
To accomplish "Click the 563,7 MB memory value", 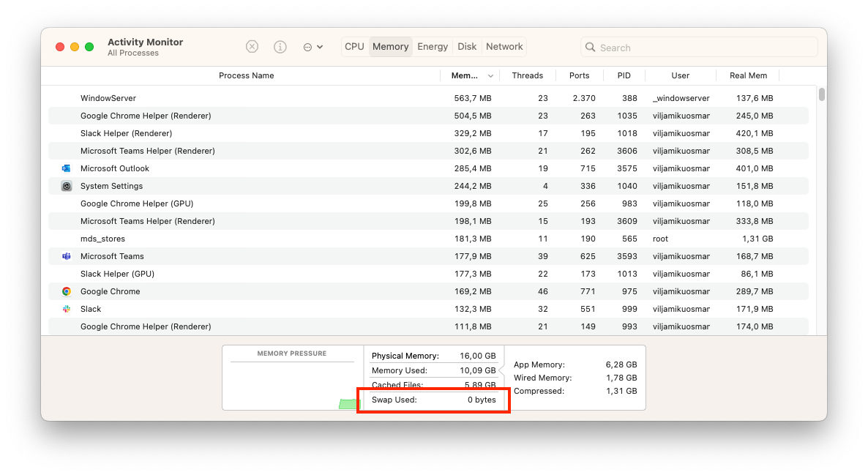I will 473,98.
